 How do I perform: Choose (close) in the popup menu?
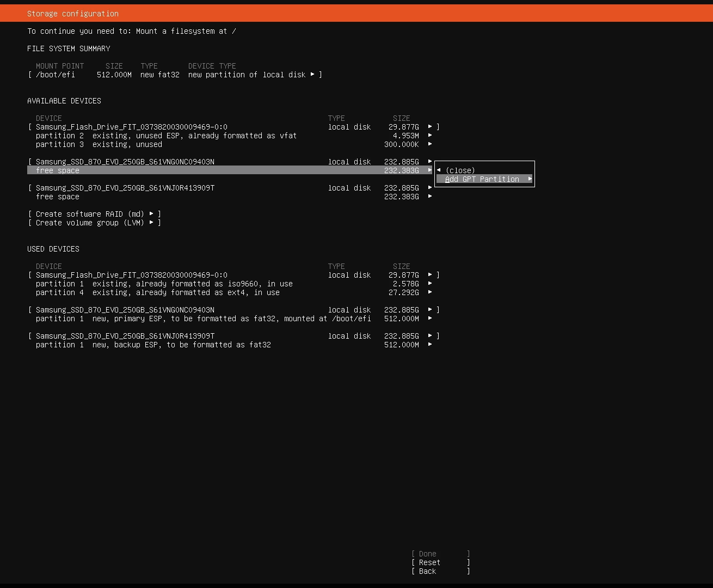[460, 170]
